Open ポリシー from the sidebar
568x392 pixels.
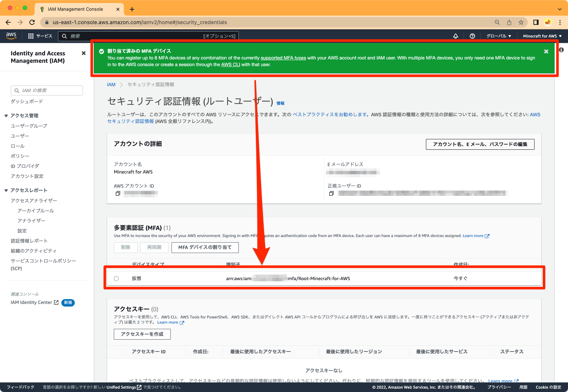(20, 156)
